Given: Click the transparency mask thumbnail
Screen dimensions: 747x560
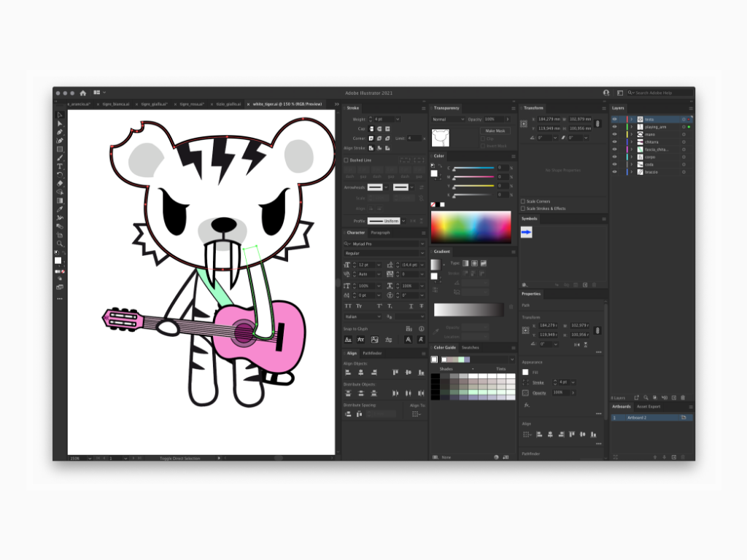Looking at the screenshot, I should [441, 138].
